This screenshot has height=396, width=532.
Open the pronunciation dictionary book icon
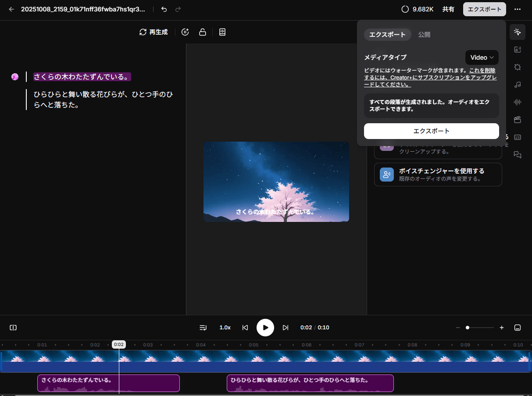222,32
